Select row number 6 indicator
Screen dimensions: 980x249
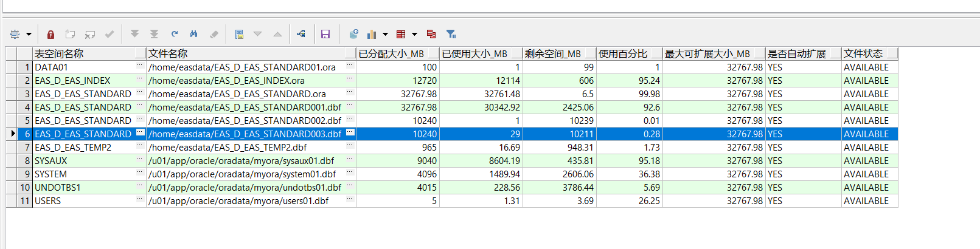25,134
